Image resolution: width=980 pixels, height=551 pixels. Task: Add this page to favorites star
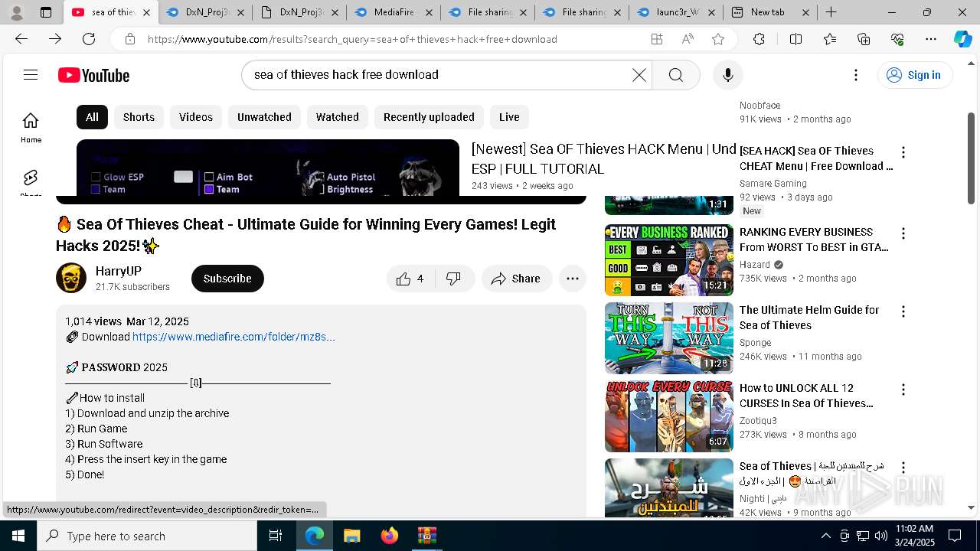[x=717, y=39]
